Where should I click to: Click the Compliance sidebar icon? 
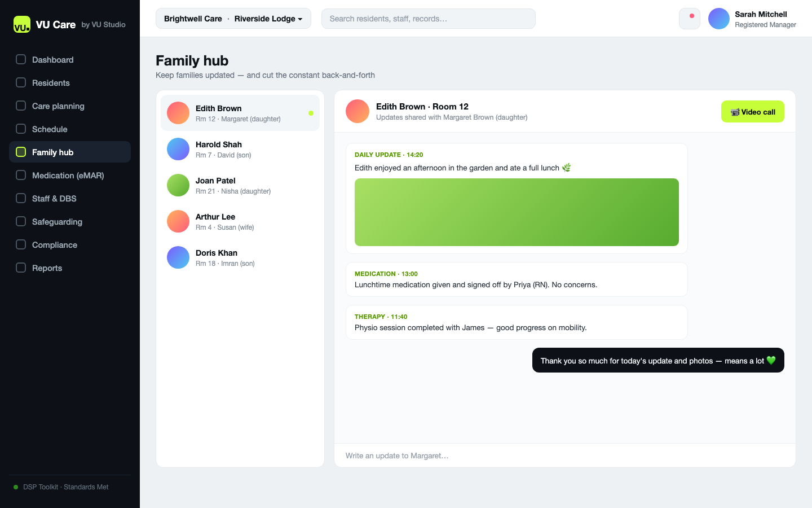point(21,244)
